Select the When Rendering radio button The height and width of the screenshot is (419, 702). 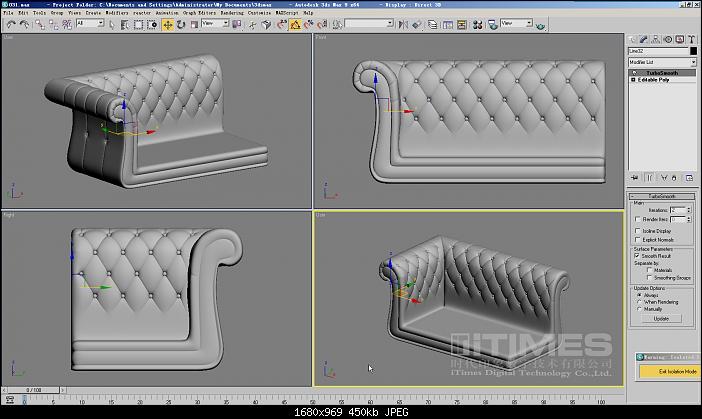pos(639,302)
